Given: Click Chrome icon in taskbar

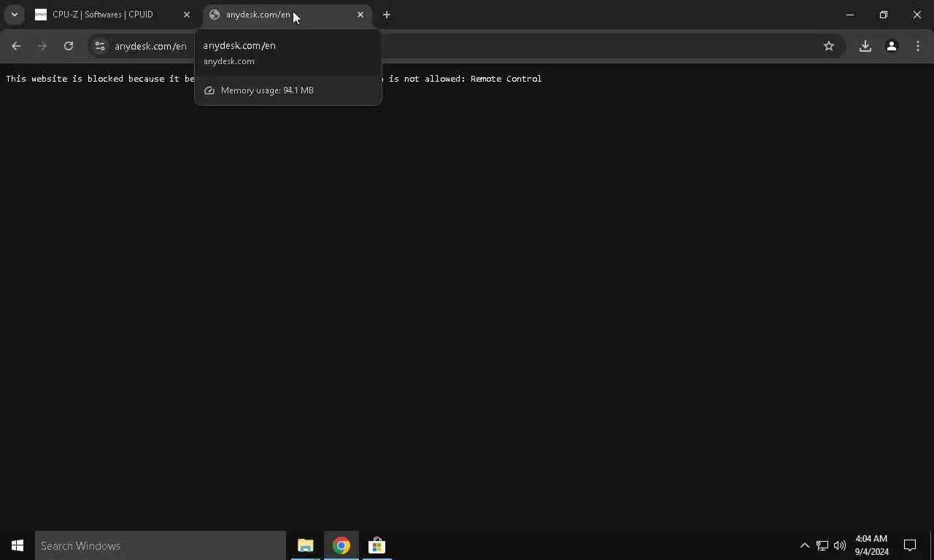Looking at the screenshot, I should 341,545.
